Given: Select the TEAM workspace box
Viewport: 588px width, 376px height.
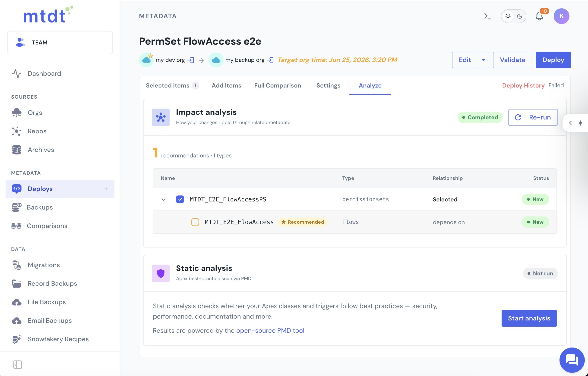Looking at the screenshot, I should [x=60, y=42].
